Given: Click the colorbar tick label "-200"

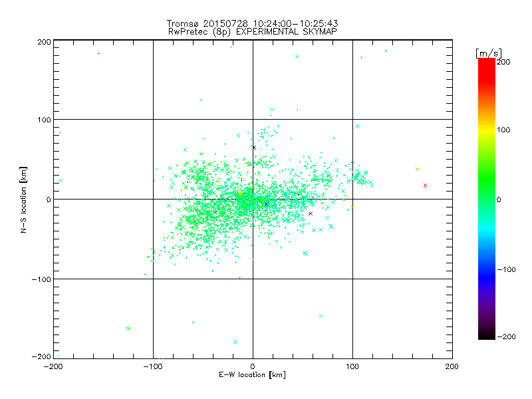Looking at the screenshot, I should (x=506, y=336).
